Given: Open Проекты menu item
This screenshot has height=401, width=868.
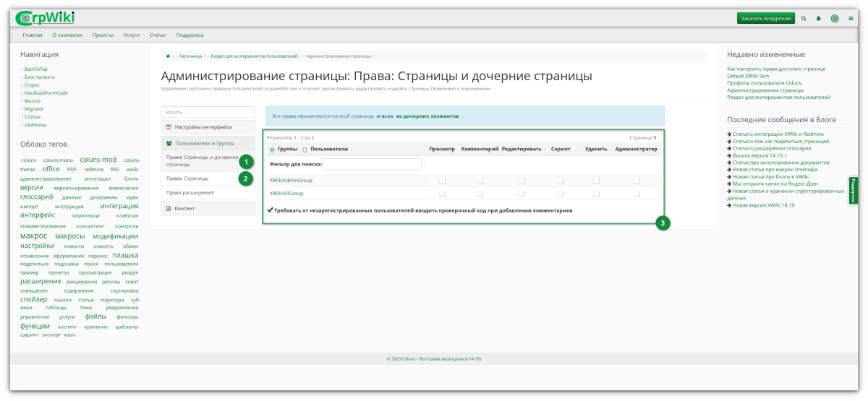Looking at the screenshot, I should 103,35.
